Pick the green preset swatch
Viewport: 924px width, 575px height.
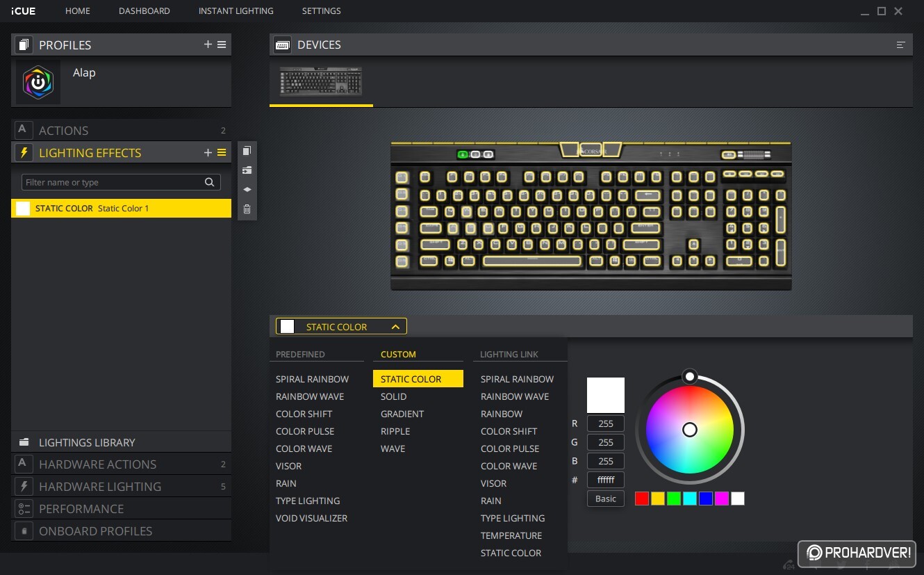pos(674,499)
